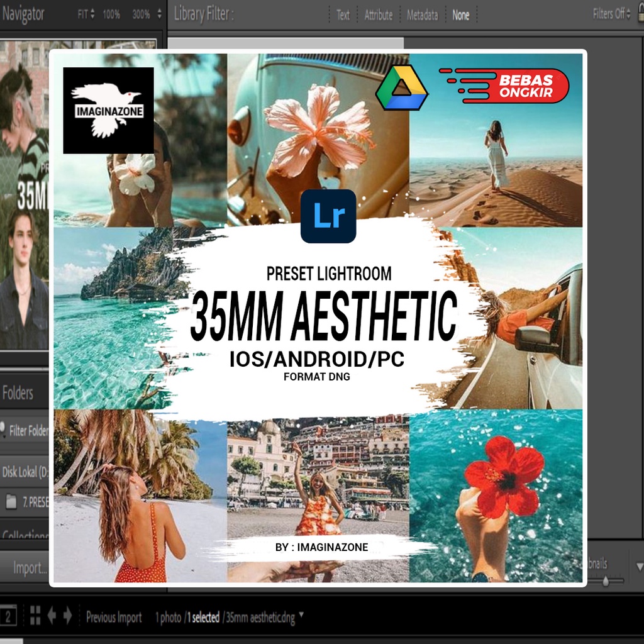Click the Lightroom Lr icon on the poster
This screenshot has width=644, height=644.
pos(328,216)
